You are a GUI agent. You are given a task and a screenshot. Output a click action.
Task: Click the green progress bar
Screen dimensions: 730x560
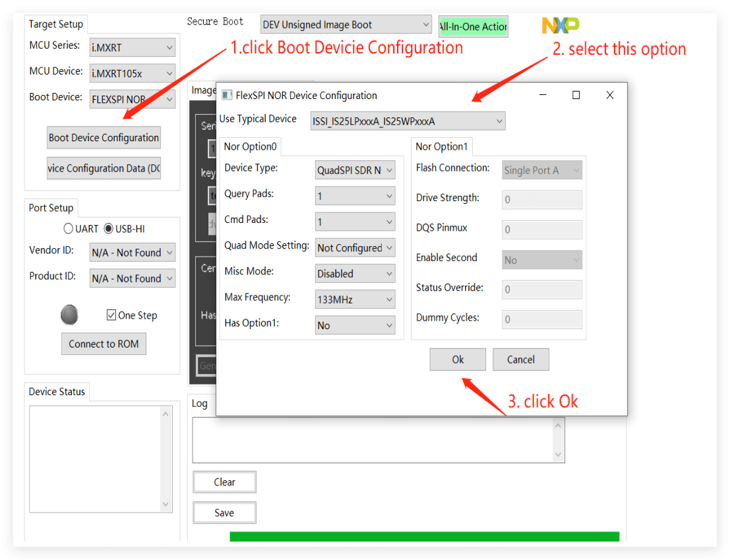(425, 536)
